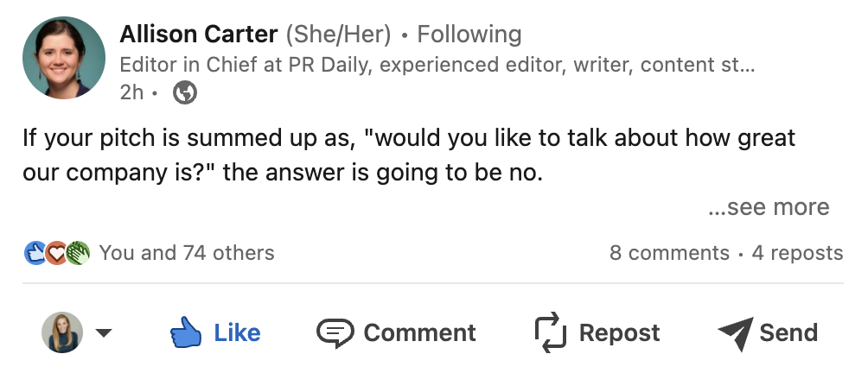Click the blue thumbs-up reaction badge

(35, 253)
